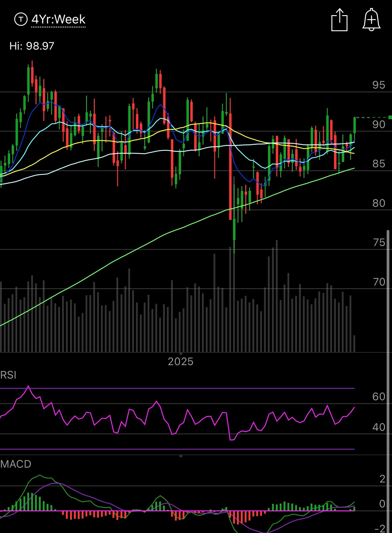This screenshot has height=533, width=392.
Task: Tap the 80 price axis label
Action: [x=379, y=203]
